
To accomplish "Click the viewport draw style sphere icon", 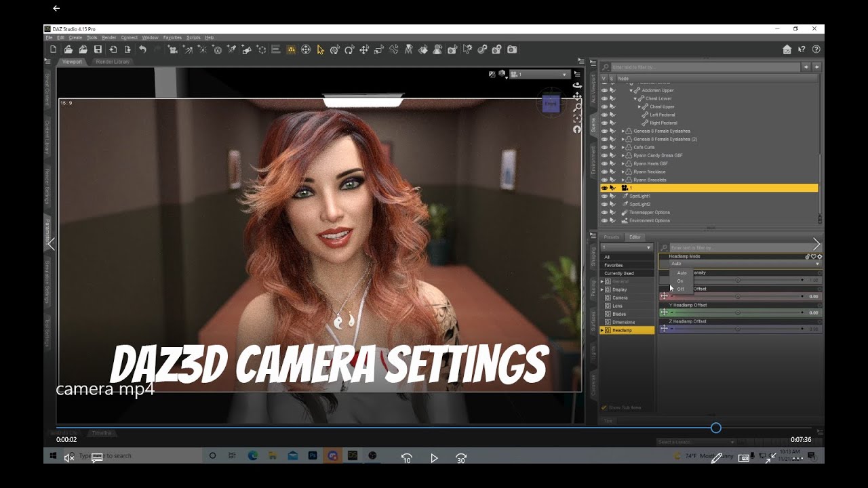I will coord(502,75).
